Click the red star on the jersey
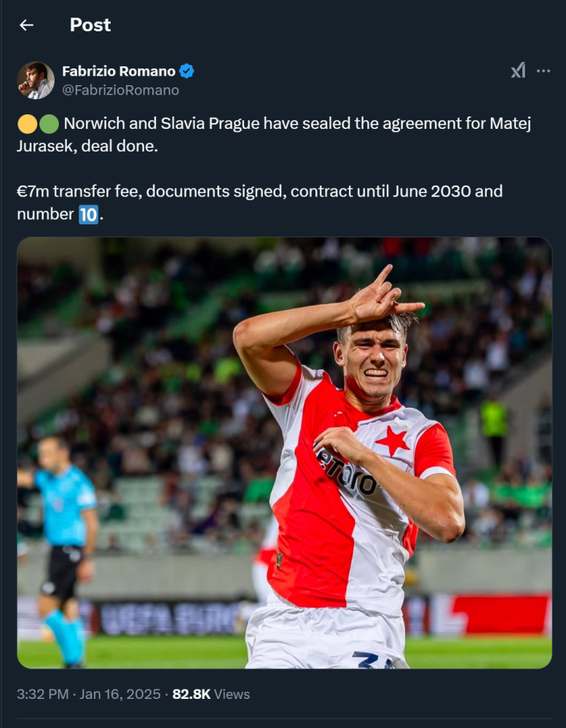 pyautogui.click(x=392, y=441)
